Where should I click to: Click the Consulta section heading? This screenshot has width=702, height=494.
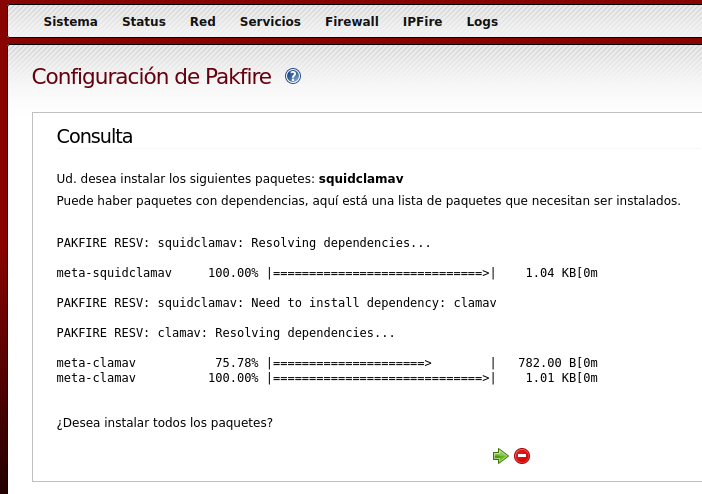[94, 136]
